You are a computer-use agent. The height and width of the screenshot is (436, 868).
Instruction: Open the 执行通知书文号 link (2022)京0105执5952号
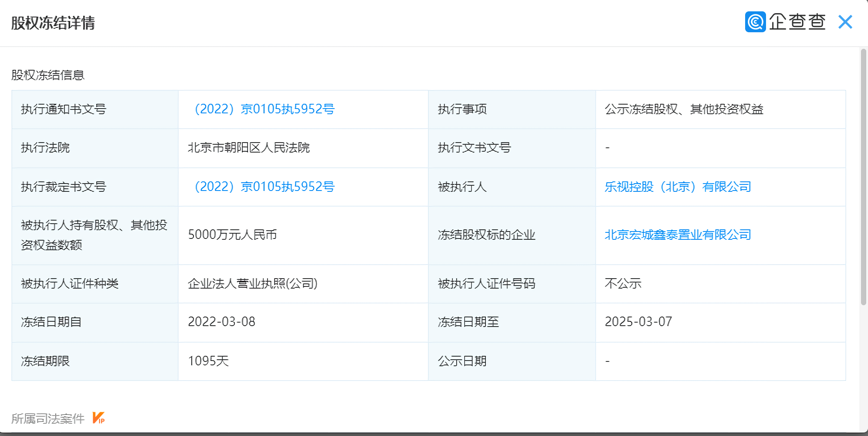coord(264,109)
